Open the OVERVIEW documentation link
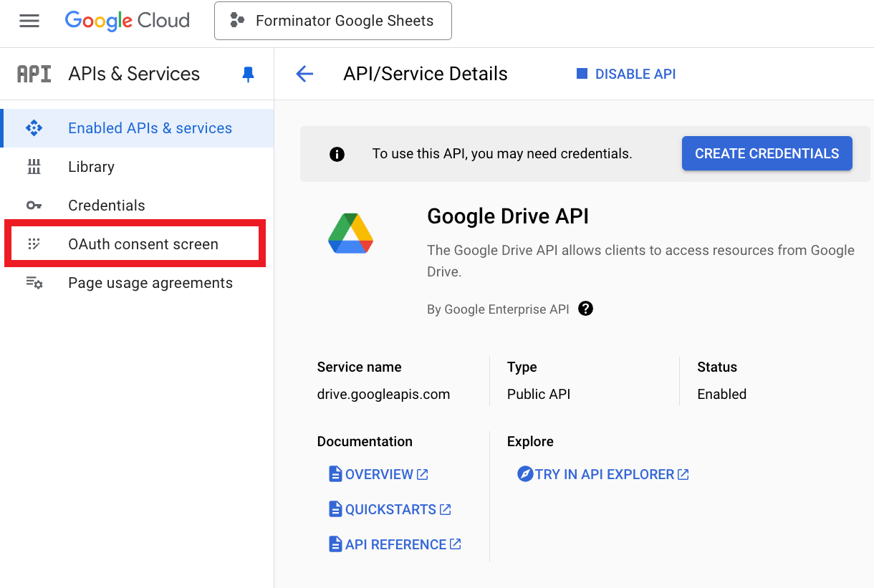This screenshot has height=588, width=874. pyautogui.click(x=378, y=474)
